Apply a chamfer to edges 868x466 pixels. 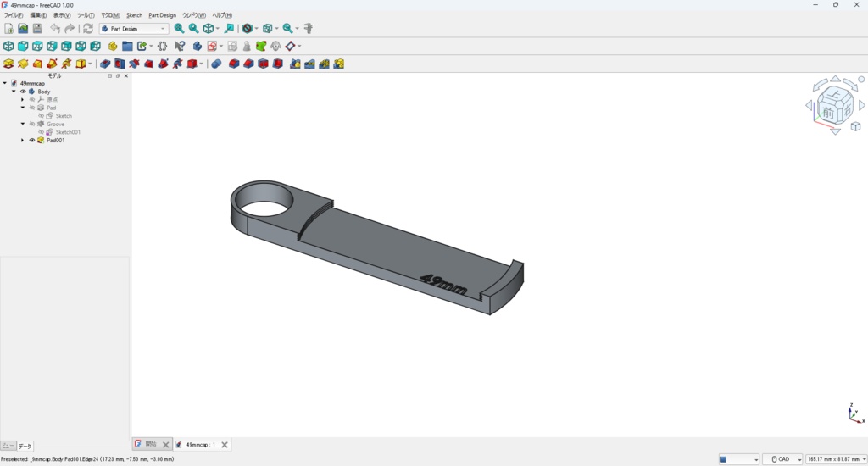[x=248, y=64]
